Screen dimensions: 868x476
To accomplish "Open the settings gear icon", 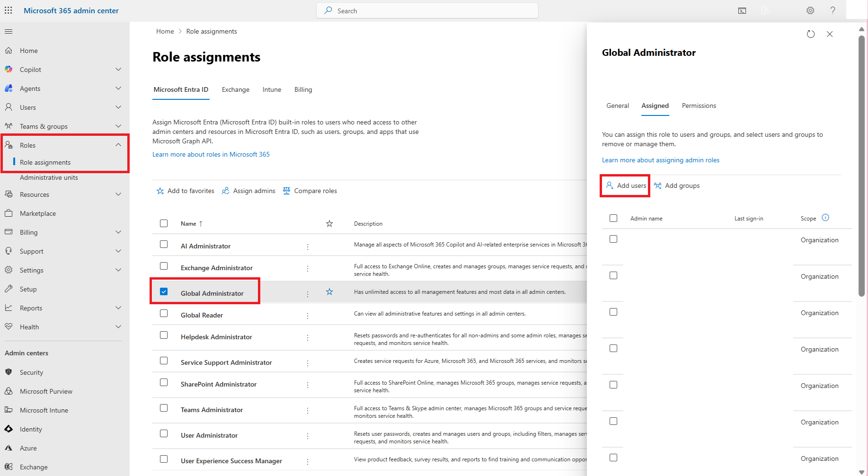I will [810, 10].
